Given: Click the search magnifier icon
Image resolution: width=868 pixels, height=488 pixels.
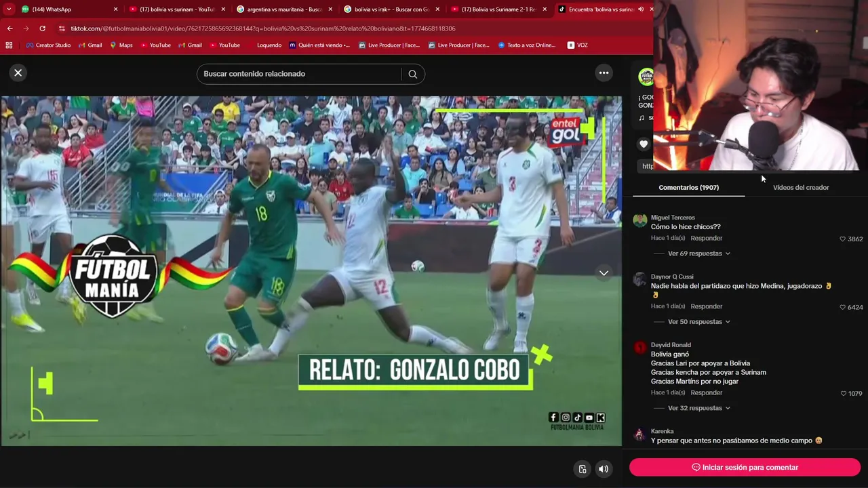Looking at the screenshot, I should pyautogui.click(x=412, y=74).
